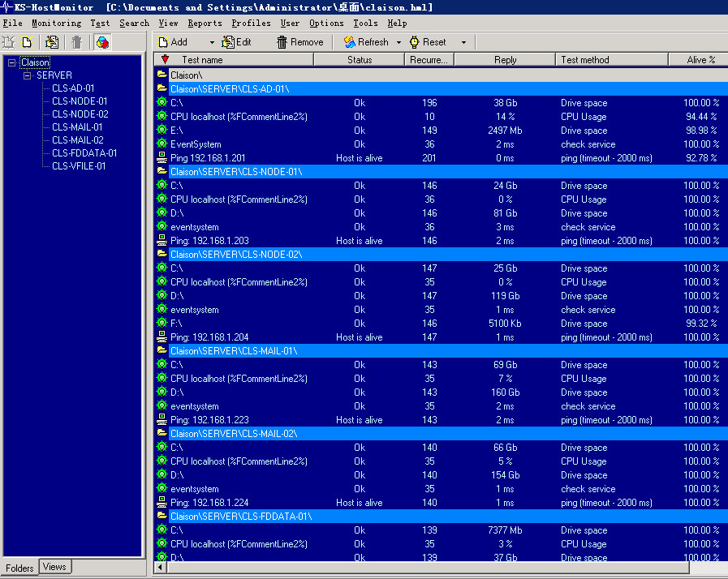The width and height of the screenshot is (728, 579).
Task: Open the Profiles menu
Action: tap(251, 24)
